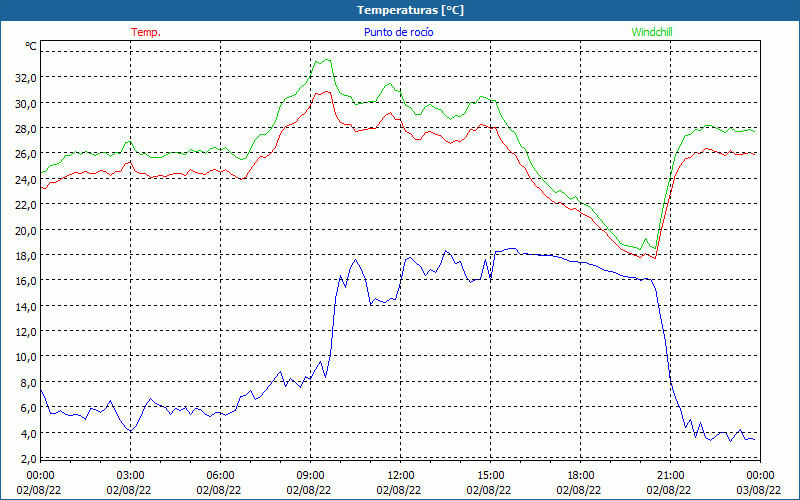Select the green Windchill legend label
The width and height of the screenshot is (800, 500).
(652, 32)
